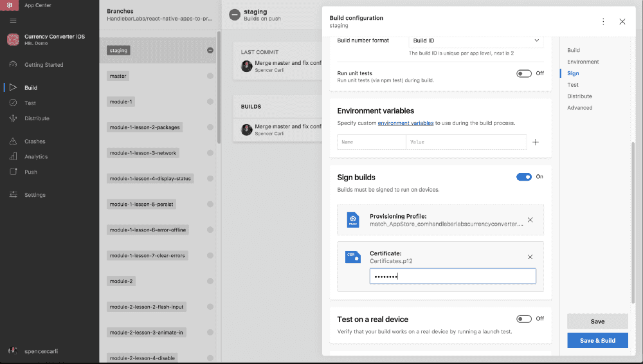Screen dimensions: 643x364
Task: Select Build in the sidebar
Action: point(31,88)
